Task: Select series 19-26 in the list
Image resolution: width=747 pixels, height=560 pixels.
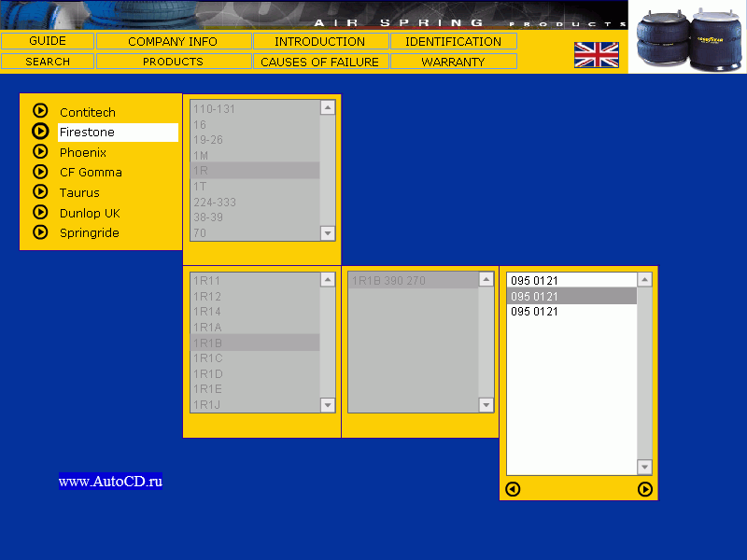Action: pos(255,139)
